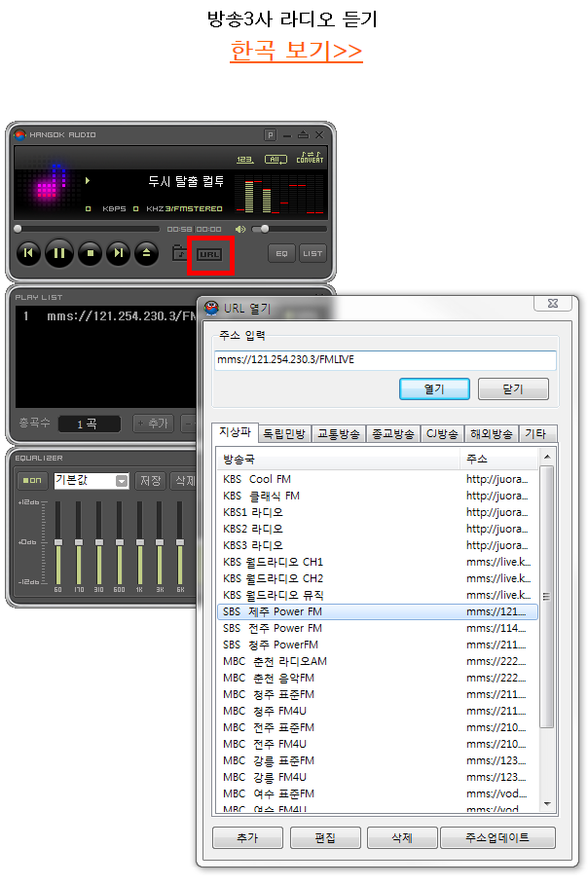Click the Hangok Audio logo icon
588x885 pixels.
20,135
